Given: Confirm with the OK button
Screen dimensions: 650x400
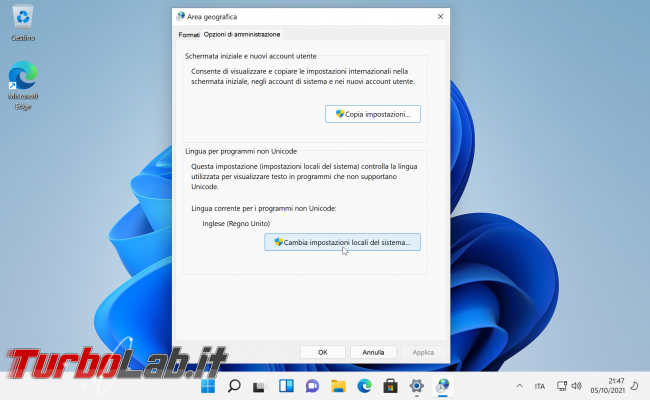Looking at the screenshot, I should coord(323,352).
